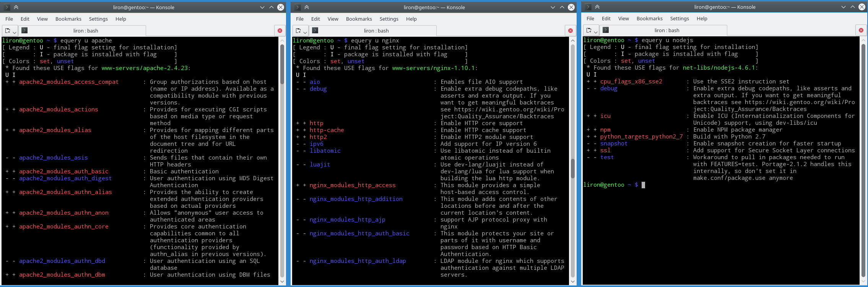The width and height of the screenshot is (868, 287).
Task: Open the Settings menu in the nodejs window
Action: click(x=679, y=18)
